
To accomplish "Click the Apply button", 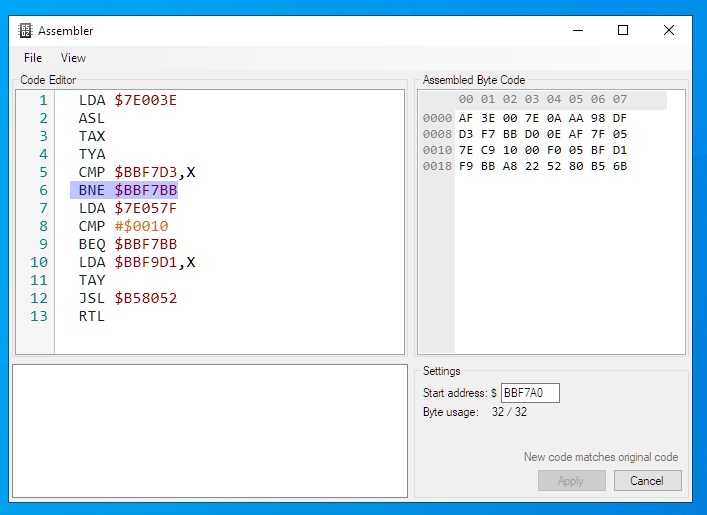I will click(x=571, y=481).
